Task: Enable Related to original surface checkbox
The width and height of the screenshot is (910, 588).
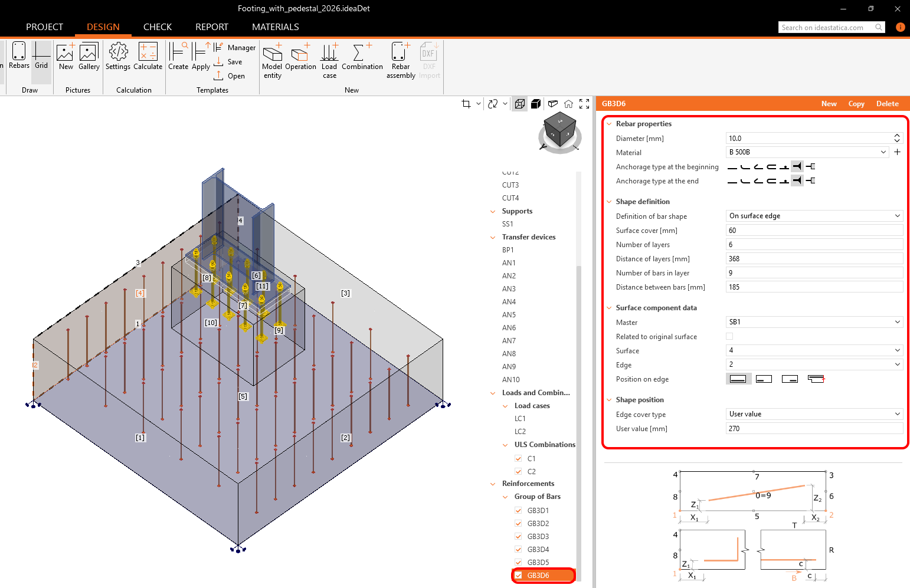Action: pyautogui.click(x=729, y=336)
